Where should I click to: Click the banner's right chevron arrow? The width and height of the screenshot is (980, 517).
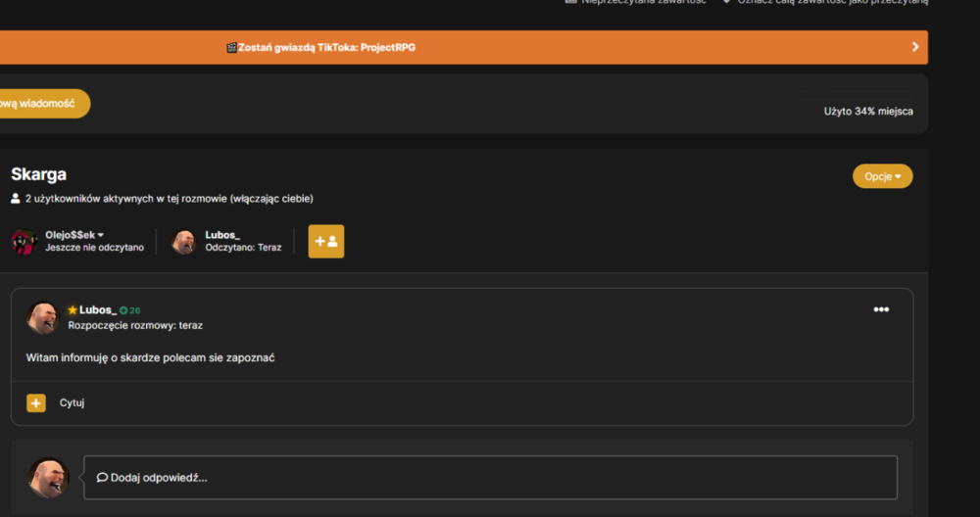[x=915, y=47]
